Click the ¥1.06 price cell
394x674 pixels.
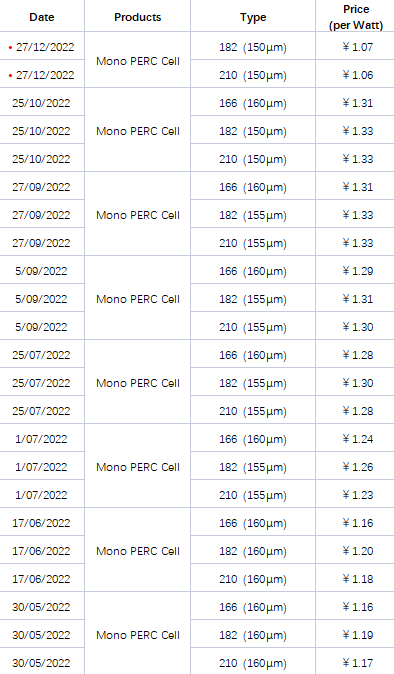pyautogui.click(x=357, y=75)
